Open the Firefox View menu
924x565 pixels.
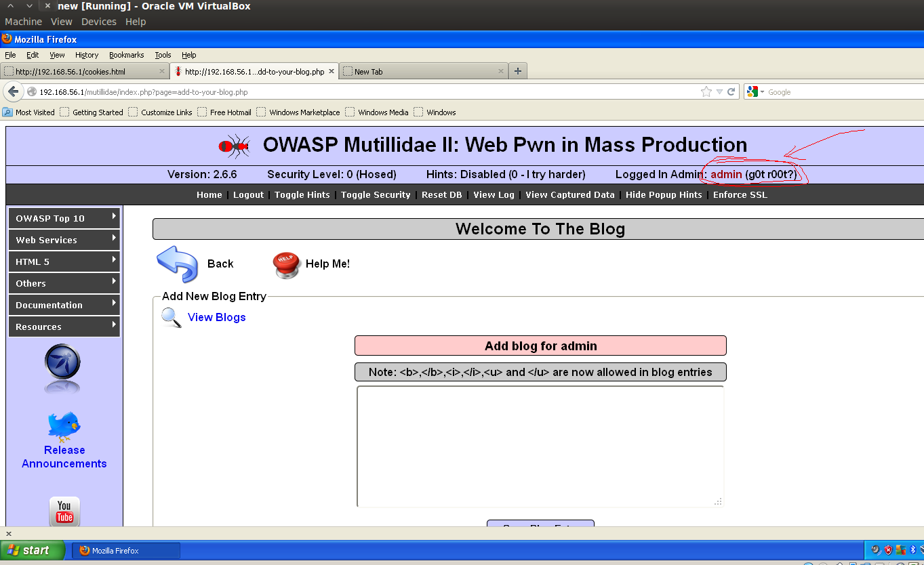pyautogui.click(x=57, y=55)
